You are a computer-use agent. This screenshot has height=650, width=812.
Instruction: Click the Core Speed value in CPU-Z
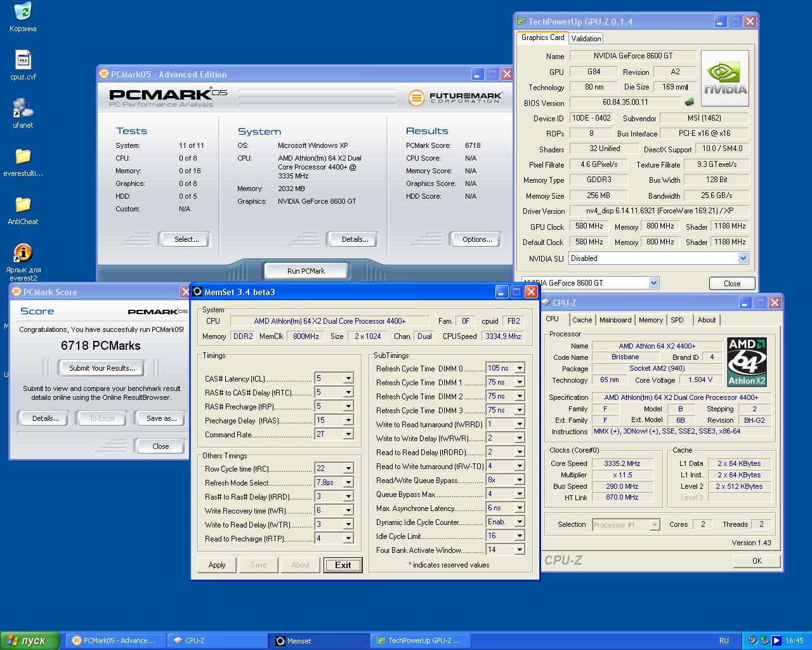point(622,463)
